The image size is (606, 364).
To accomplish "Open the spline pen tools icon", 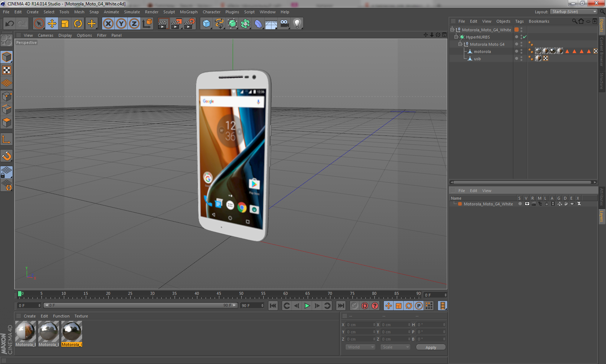I will click(x=219, y=24).
